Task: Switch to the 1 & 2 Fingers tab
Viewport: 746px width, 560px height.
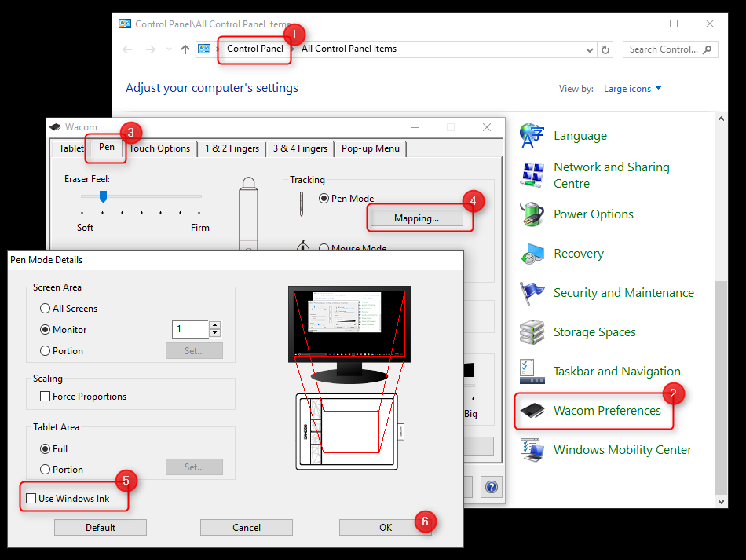Action: pyautogui.click(x=232, y=148)
